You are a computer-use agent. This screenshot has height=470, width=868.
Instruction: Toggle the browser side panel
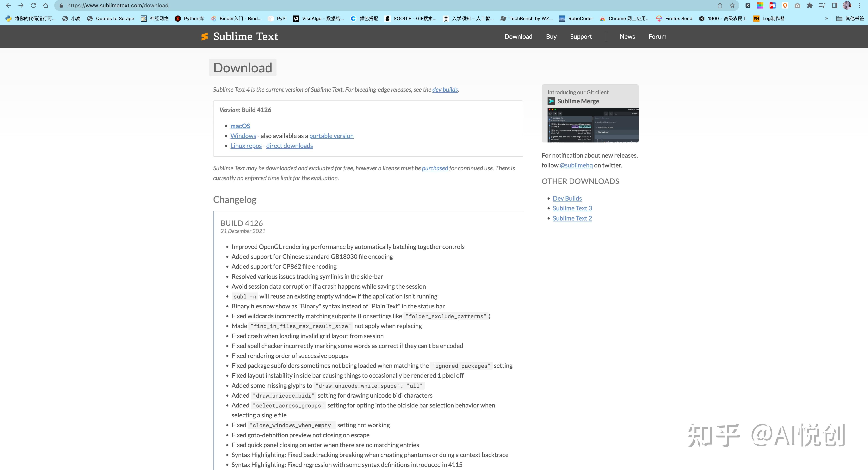tap(835, 5)
